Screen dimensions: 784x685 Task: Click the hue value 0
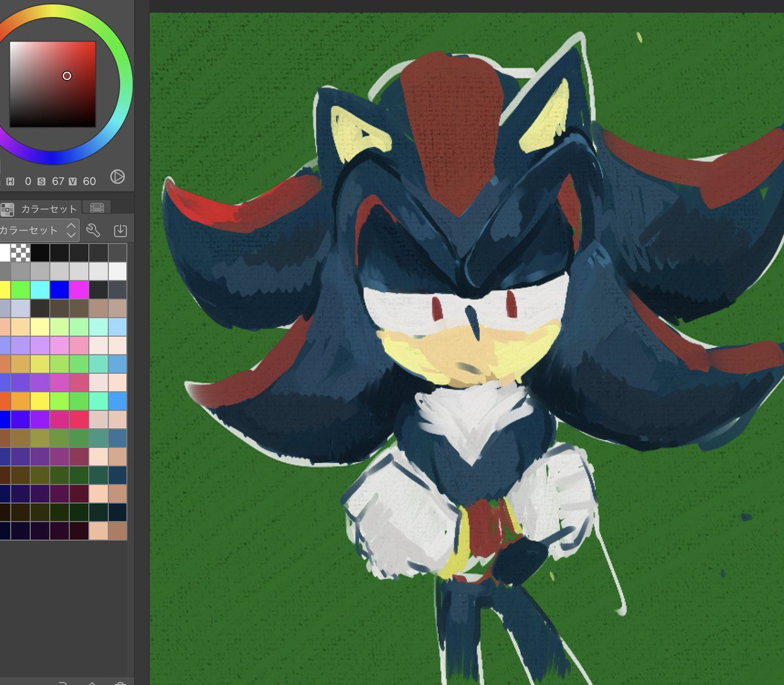point(28,181)
